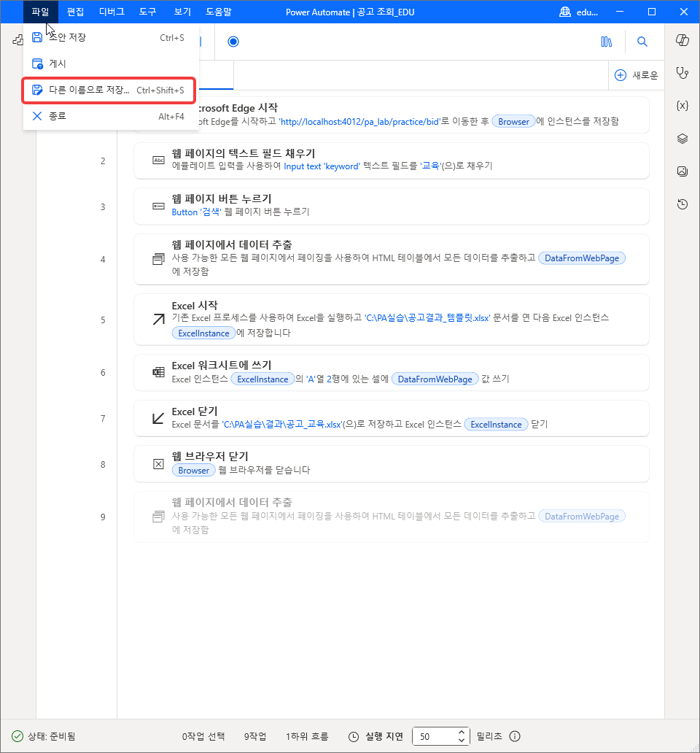Start the recorder with the circle button
The image size is (700, 753).
click(233, 42)
